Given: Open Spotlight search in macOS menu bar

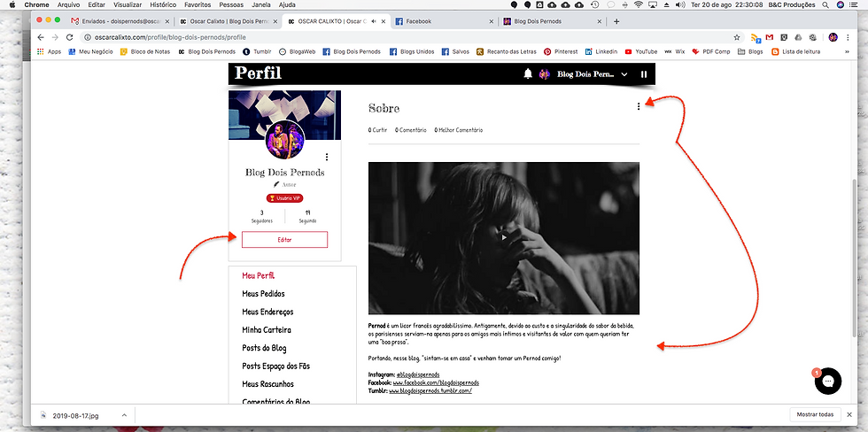Looking at the screenshot, I should 825,4.
